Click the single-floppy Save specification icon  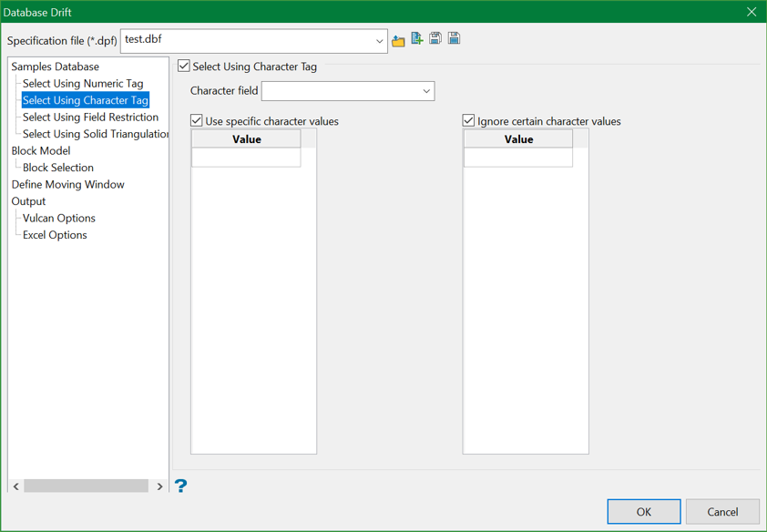[454, 38]
